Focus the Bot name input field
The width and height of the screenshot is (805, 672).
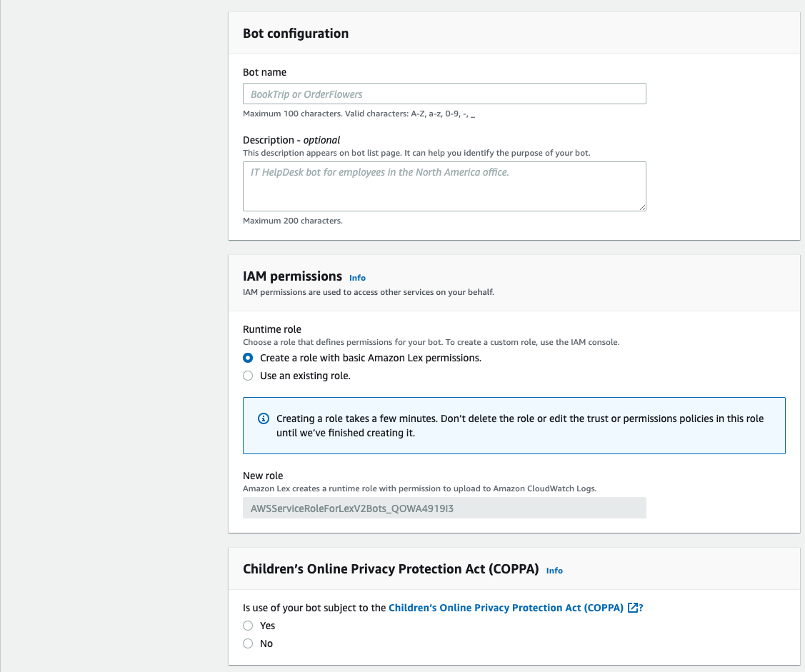[444, 94]
